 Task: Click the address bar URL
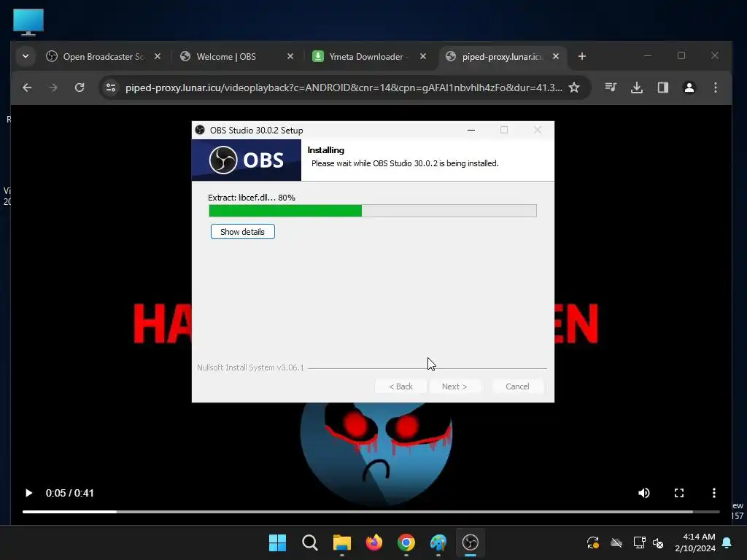point(343,87)
